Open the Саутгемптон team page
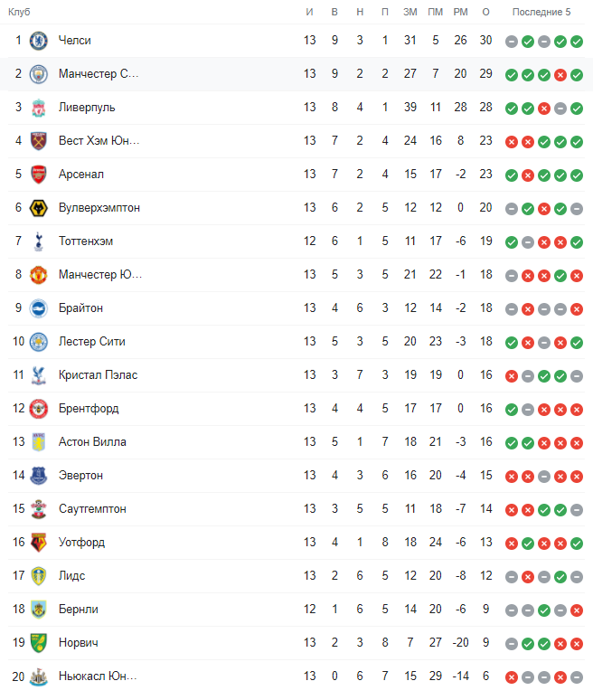This screenshot has height=700, width=593. click(x=93, y=509)
